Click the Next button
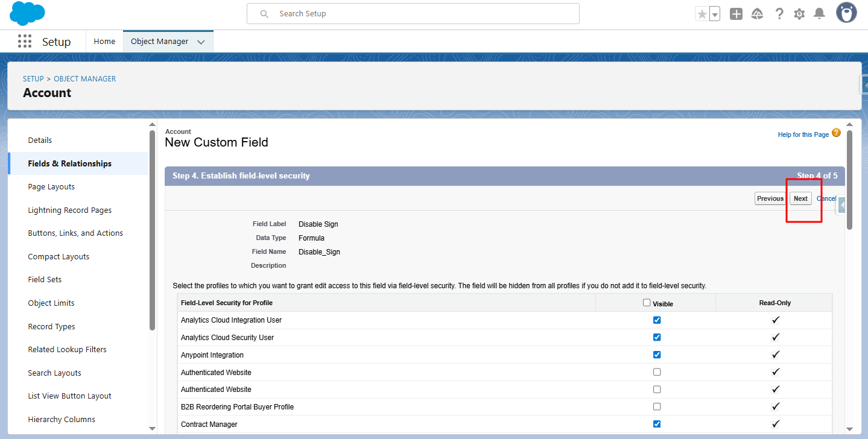Screen dimensions: 868x439 click(800, 198)
